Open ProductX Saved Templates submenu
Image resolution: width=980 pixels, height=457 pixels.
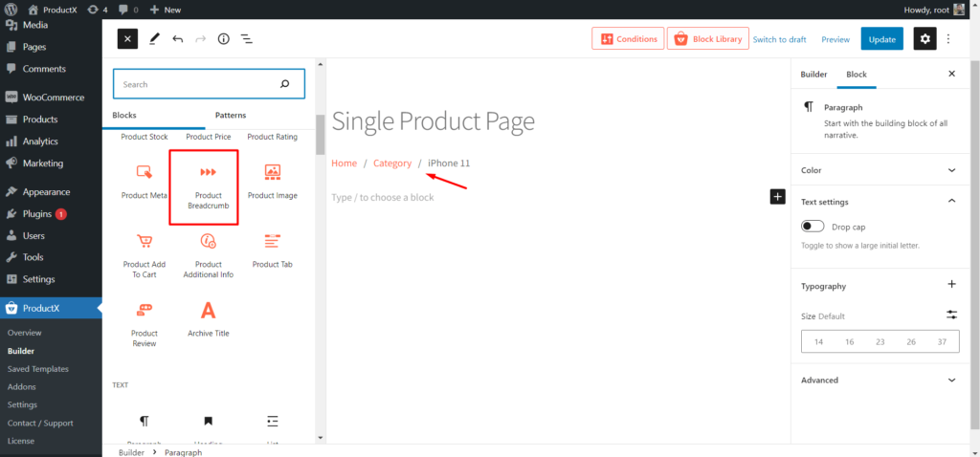tap(38, 369)
